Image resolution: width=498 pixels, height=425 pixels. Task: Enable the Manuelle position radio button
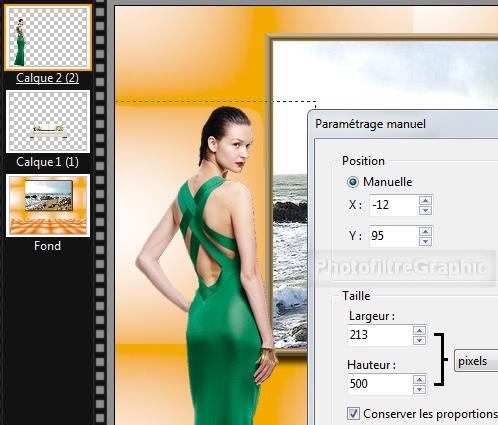coord(353,182)
